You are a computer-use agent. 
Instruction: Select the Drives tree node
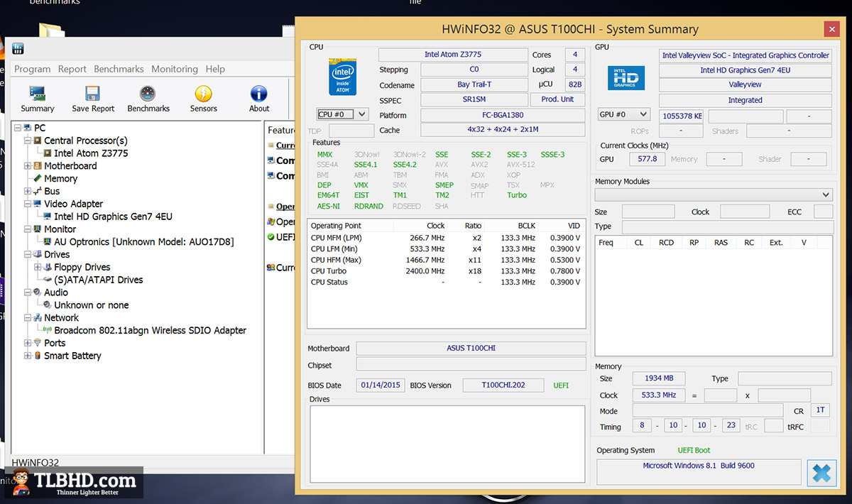pyautogui.click(x=57, y=254)
